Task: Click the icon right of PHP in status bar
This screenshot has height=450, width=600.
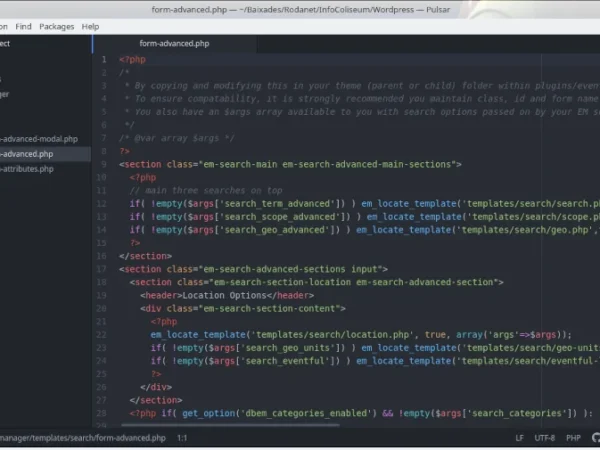Action: point(592,437)
